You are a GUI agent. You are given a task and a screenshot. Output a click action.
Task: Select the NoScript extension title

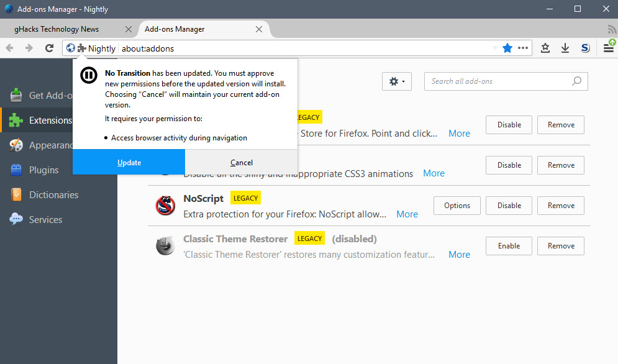click(203, 198)
